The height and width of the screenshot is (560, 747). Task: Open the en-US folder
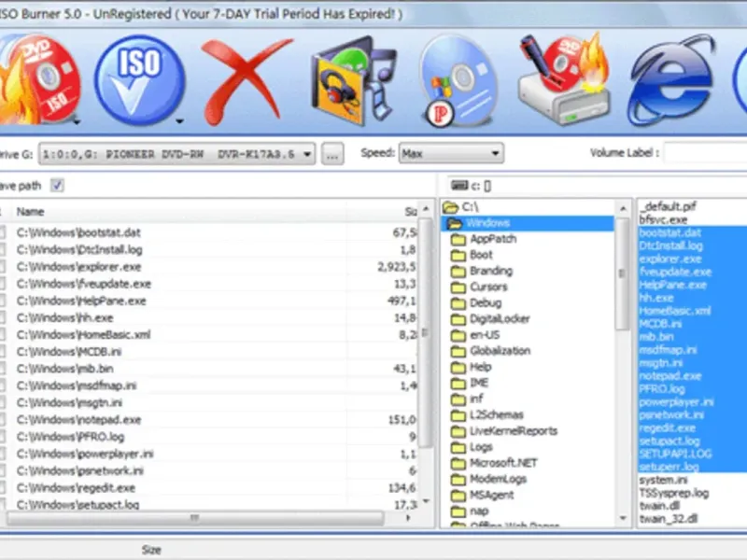(x=475, y=335)
